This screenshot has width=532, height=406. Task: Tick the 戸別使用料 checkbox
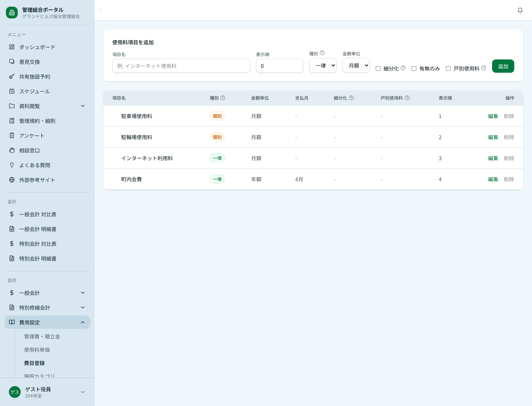pos(448,69)
